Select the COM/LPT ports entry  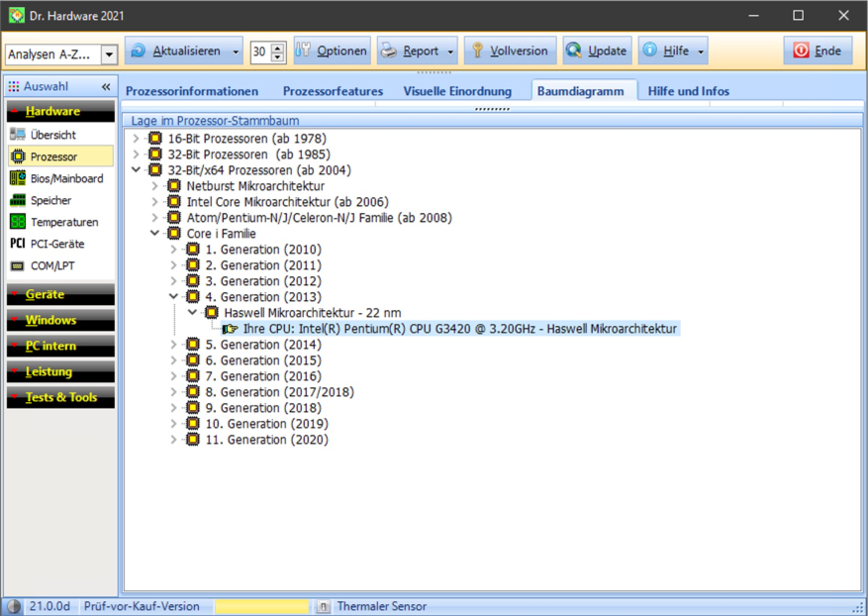(51, 265)
